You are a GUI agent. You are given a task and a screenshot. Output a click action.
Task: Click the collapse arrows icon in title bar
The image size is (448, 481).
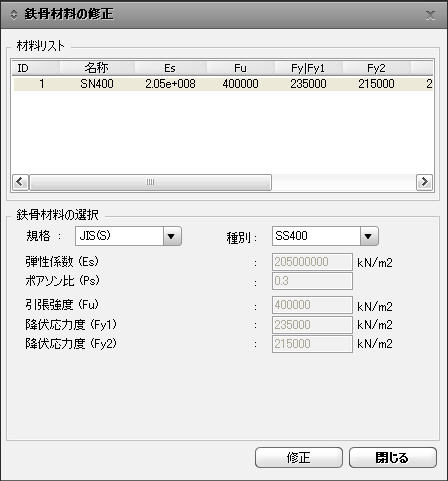tap(14, 14)
